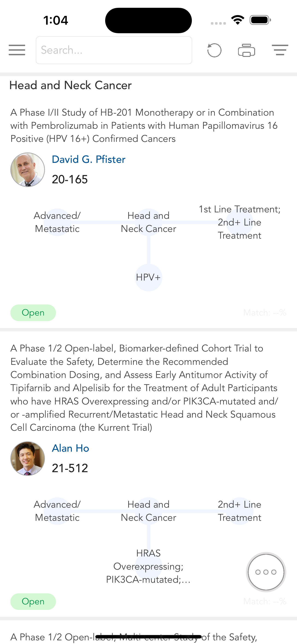Select the HB-201 Monotherapy study title
Image resolution: width=297 pixels, height=644 pixels.
[x=144, y=126]
